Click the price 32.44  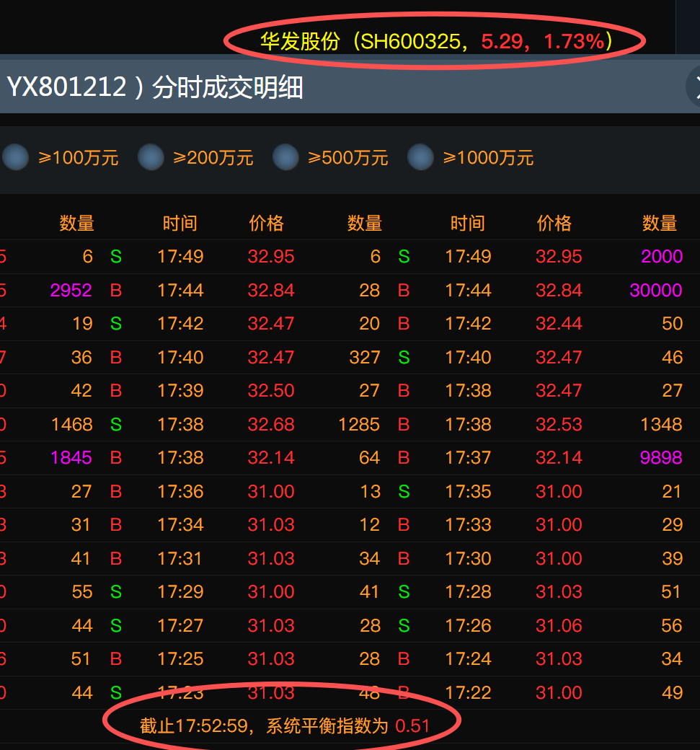pyautogui.click(x=559, y=324)
